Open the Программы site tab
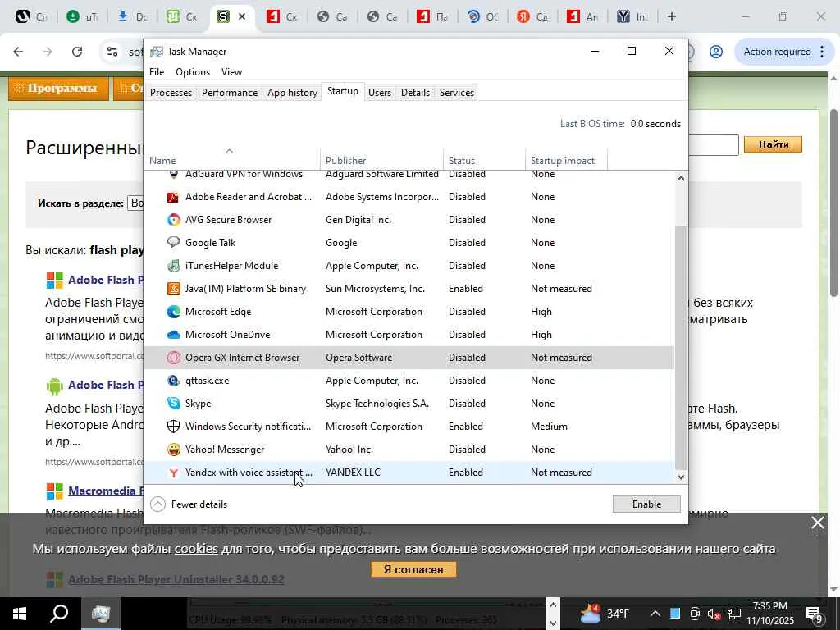 tap(58, 89)
